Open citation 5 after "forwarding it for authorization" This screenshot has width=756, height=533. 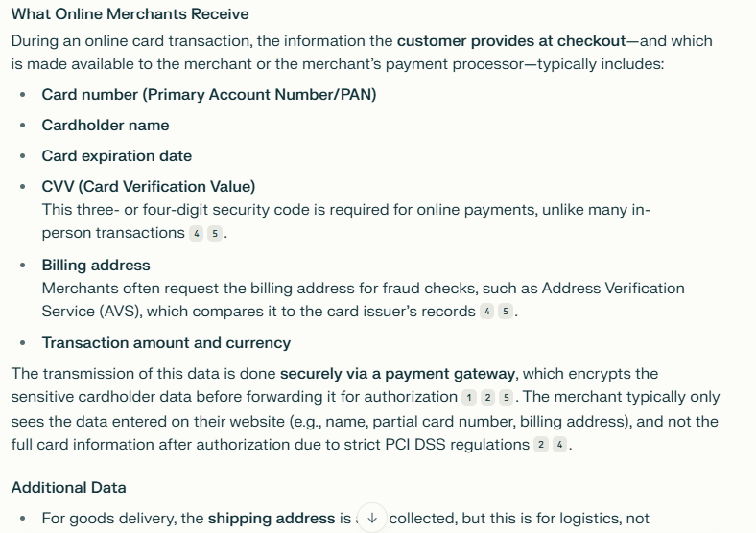506,398
